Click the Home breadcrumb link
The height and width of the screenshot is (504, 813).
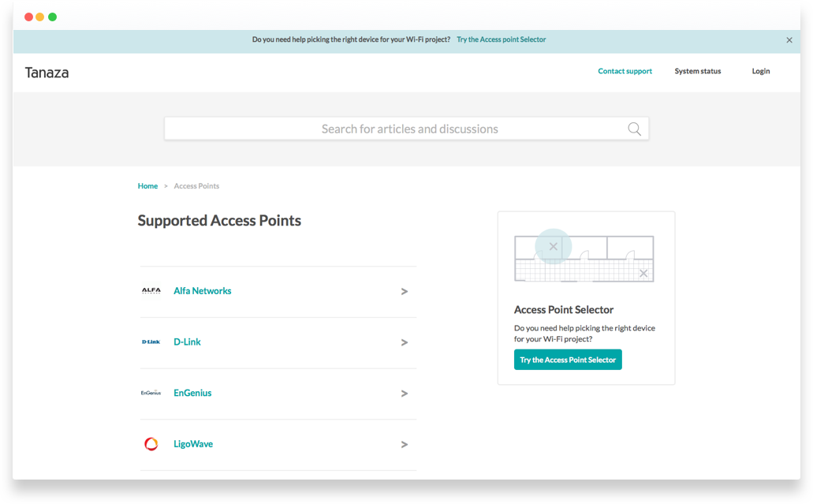click(147, 185)
